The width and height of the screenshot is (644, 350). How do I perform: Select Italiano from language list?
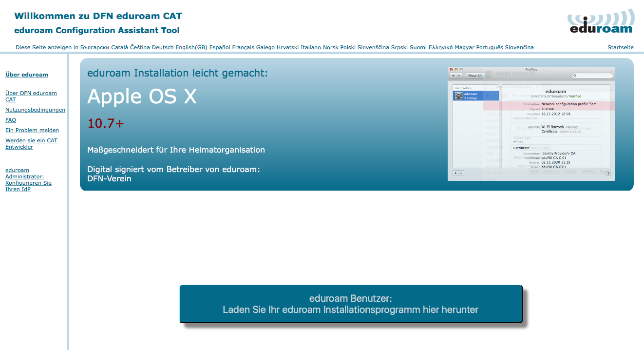click(x=311, y=47)
